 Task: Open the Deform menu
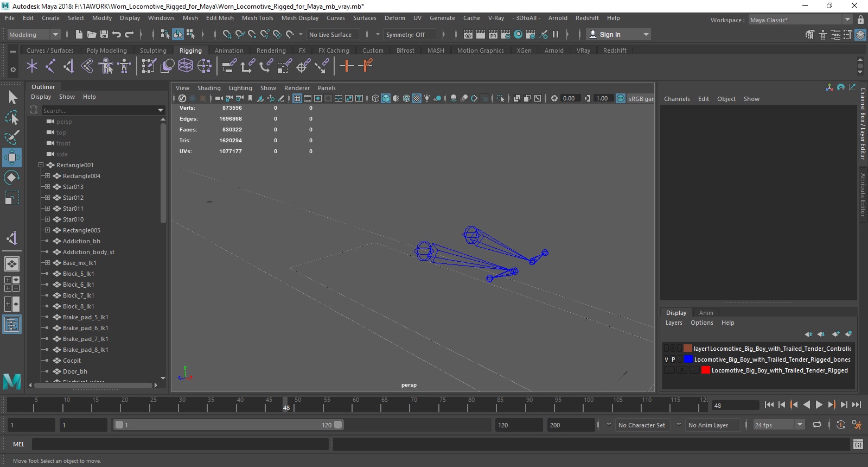(395, 18)
